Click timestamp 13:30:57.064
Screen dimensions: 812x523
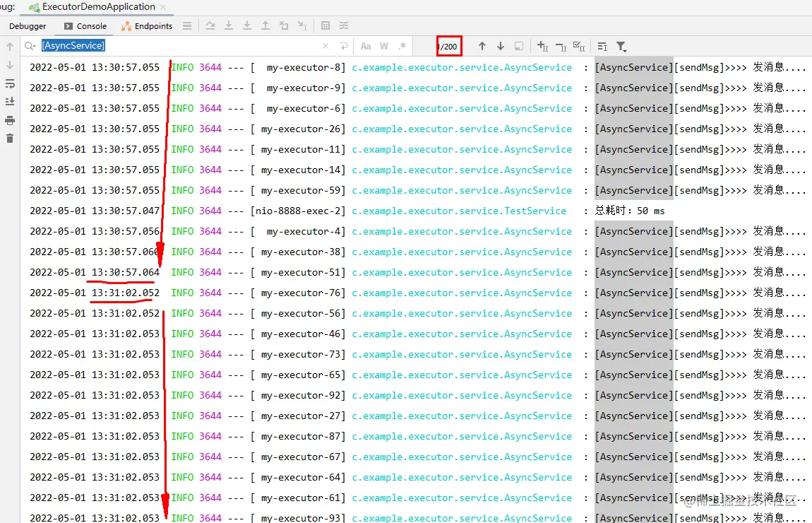126,272
